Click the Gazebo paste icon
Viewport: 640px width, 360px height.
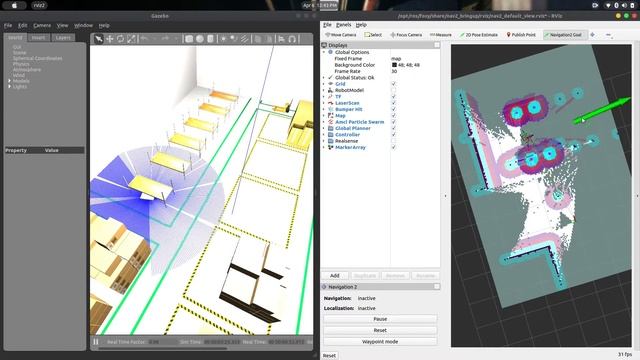pyautogui.click(x=269, y=39)
